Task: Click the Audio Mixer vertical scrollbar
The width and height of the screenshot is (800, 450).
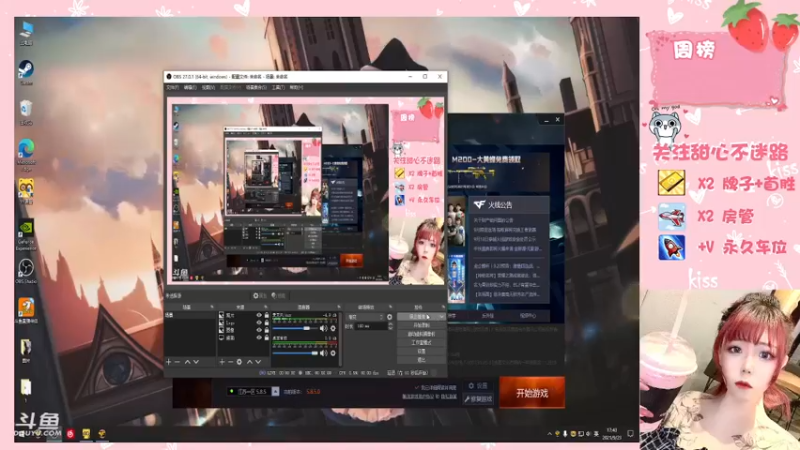Action: [x=340, y=339]
